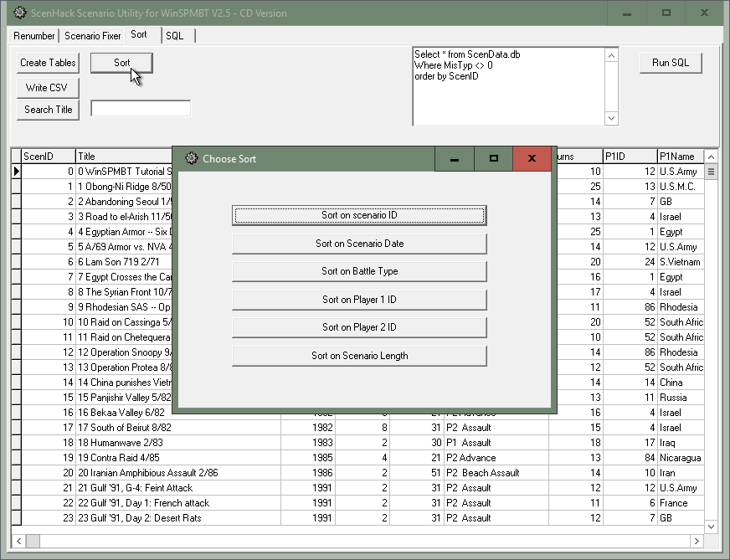Click Sort on scenario ID button

pyautogui.click(x=359, y=215)
